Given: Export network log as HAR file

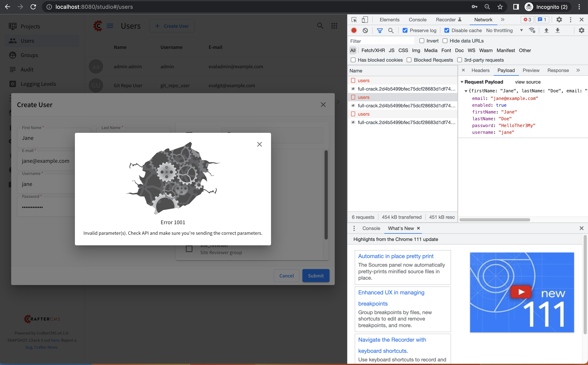Looking at the screenshot, I should 558,30.
